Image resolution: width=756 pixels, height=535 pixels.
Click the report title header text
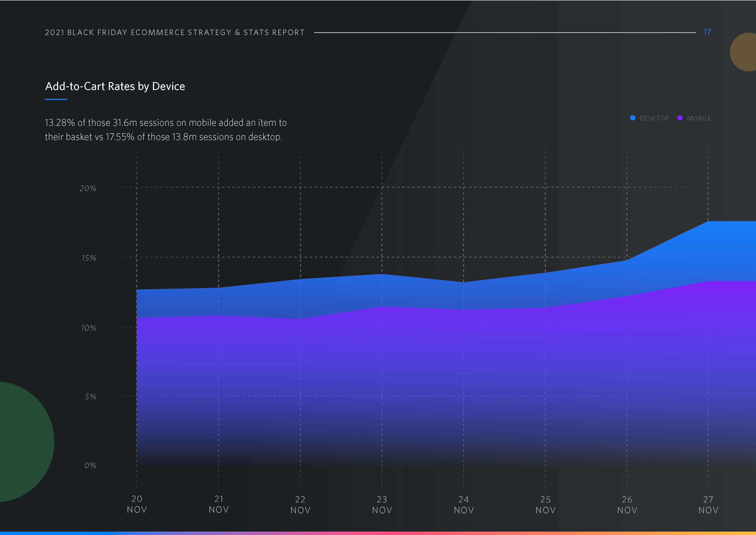[x=175, y=32]
